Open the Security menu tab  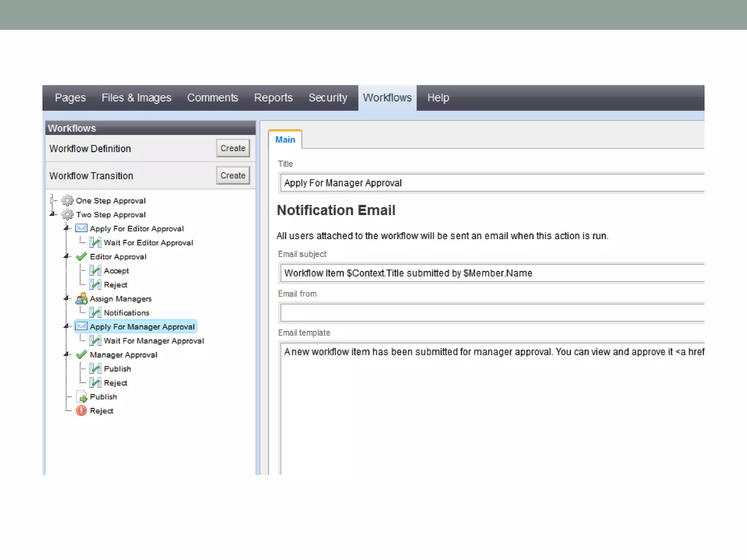tap(328, 98)
